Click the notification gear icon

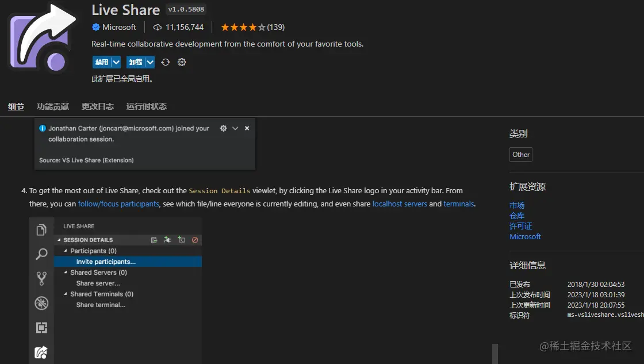pos(224,128)
